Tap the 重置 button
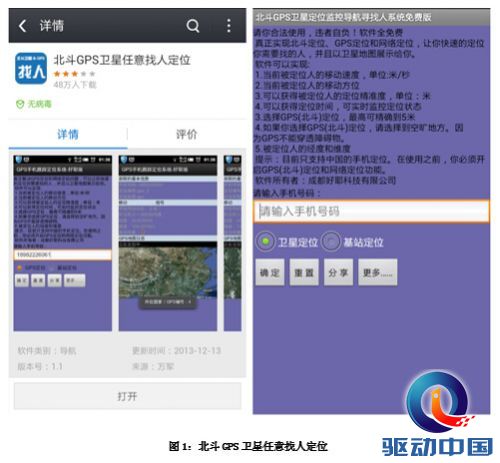500x463 pixels. pos(304,272)
